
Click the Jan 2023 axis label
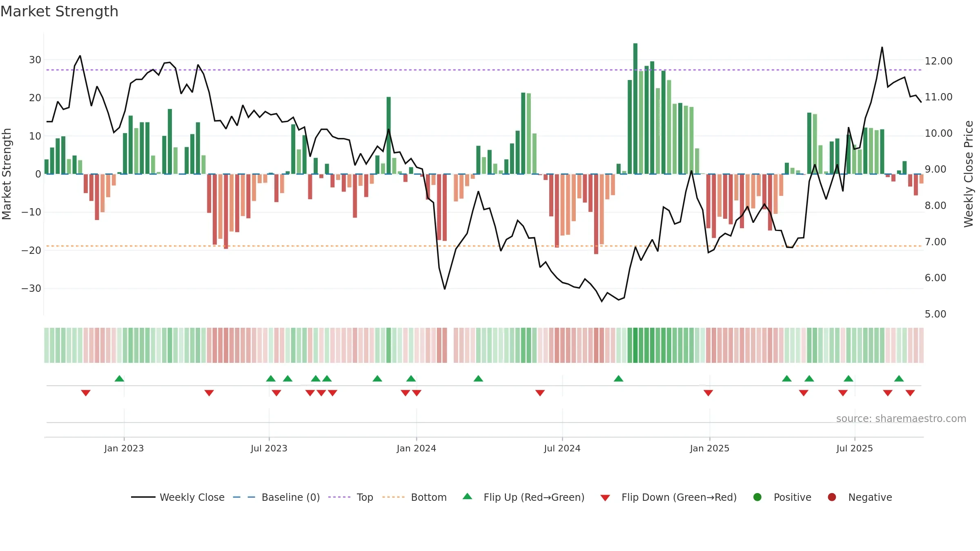(x=124, y=448)
